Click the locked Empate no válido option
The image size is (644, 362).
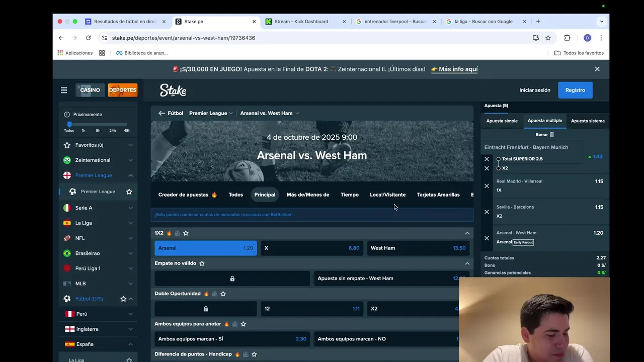coord(232,278)
